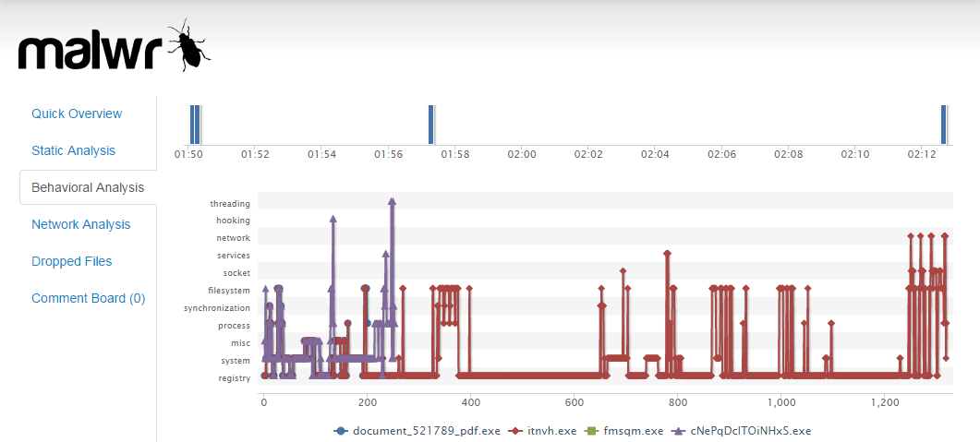Click the 'registry' axis label
This screenshot has height=442, width=980.
[235, 377]
